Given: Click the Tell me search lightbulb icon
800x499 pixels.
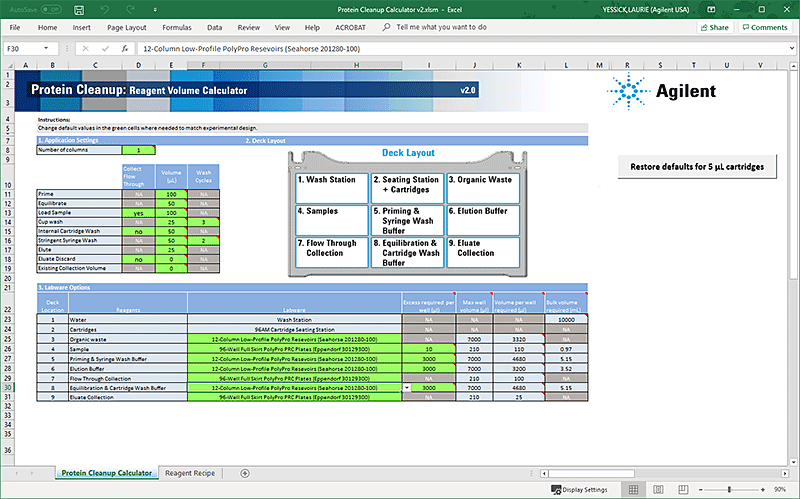Looking at the screenshot, I should point(386,27).
